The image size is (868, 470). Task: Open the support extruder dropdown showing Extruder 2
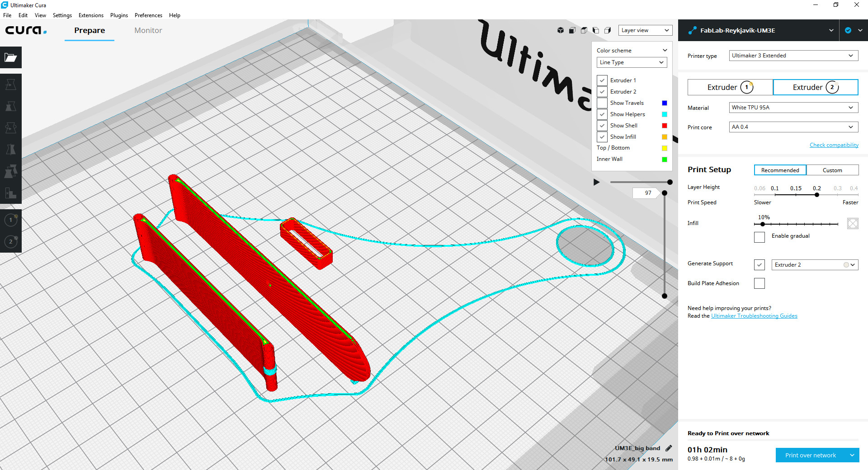tap(815, 265)
